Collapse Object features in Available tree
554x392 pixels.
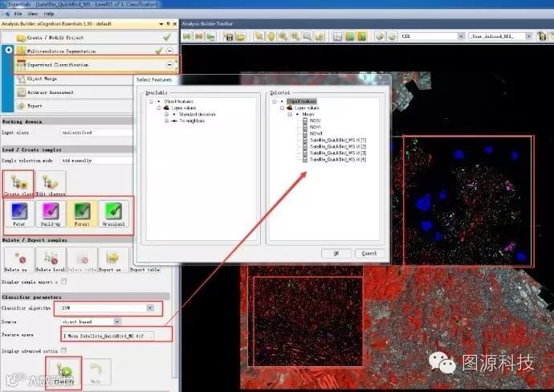click(x=151, y=101)
